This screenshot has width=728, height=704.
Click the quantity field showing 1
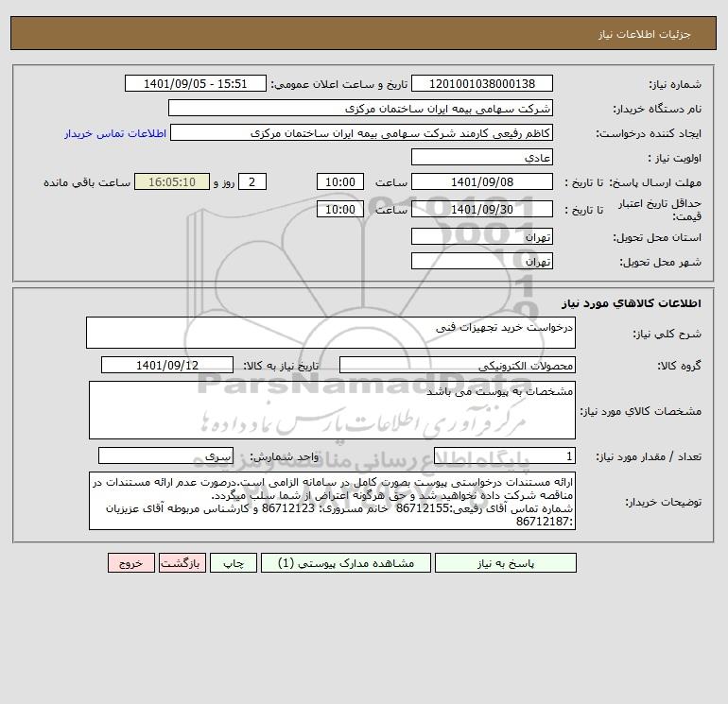(505, 456)
